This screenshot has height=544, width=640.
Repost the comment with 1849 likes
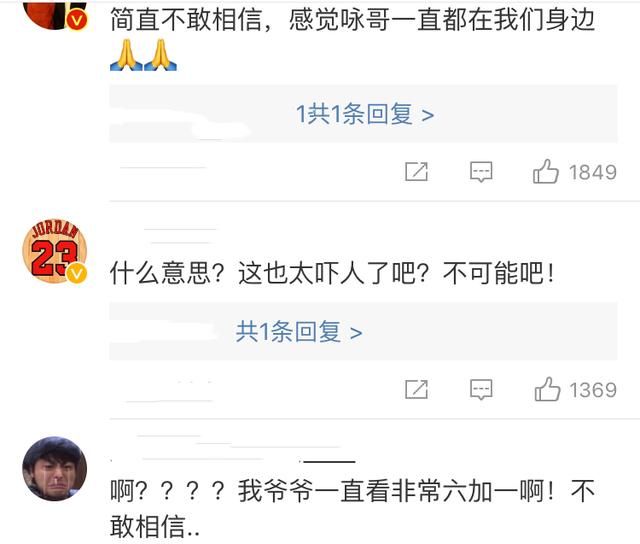[x=416, y=171]
